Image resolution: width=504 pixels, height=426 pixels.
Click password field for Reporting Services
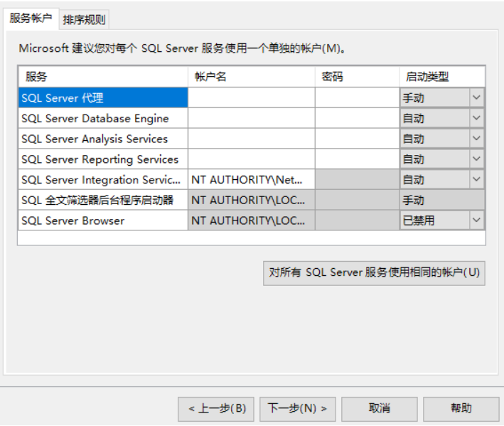coord(357,159)
